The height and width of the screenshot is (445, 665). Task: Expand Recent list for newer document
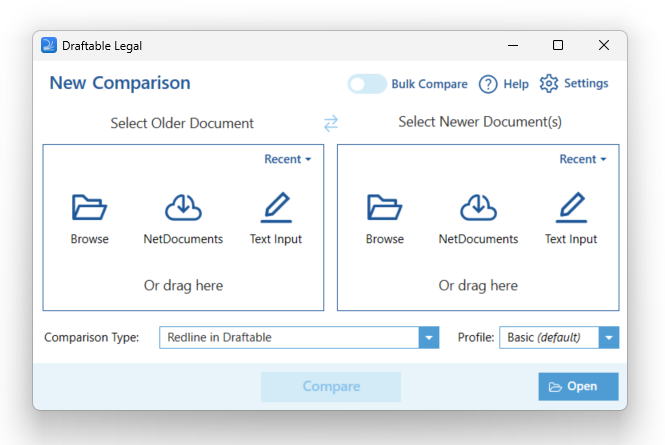583,159
